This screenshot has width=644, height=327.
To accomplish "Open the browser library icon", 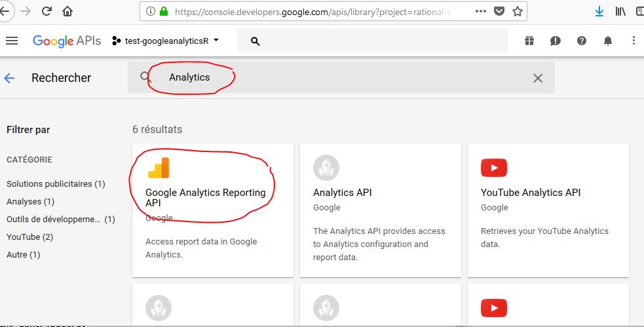I will (x=620, y=12).
